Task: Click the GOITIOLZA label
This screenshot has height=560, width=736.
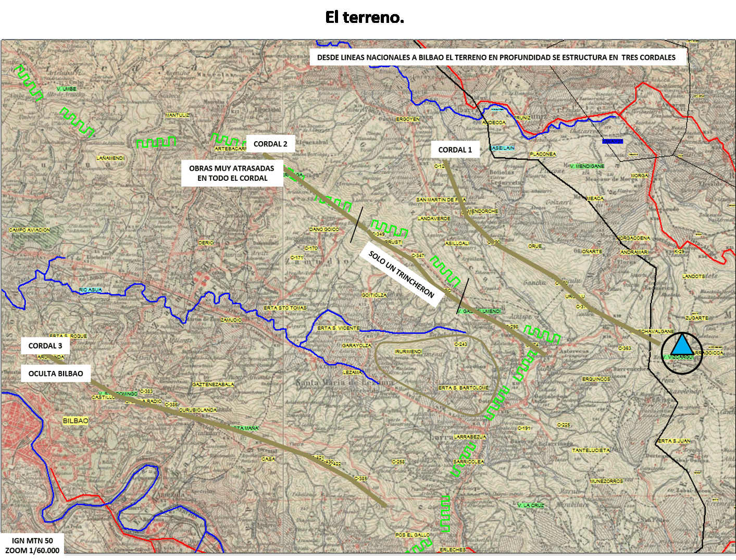Action: pos(374,295)
